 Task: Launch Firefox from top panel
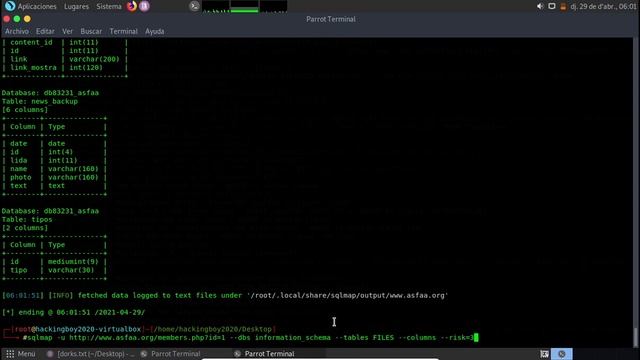[x=131, y=6]
